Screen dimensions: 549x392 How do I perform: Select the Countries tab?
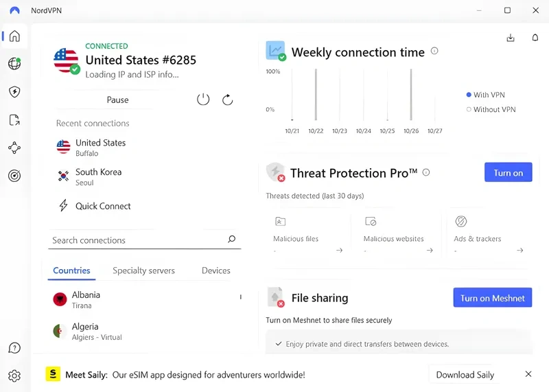pyautogui.click(x=71, y=270)
